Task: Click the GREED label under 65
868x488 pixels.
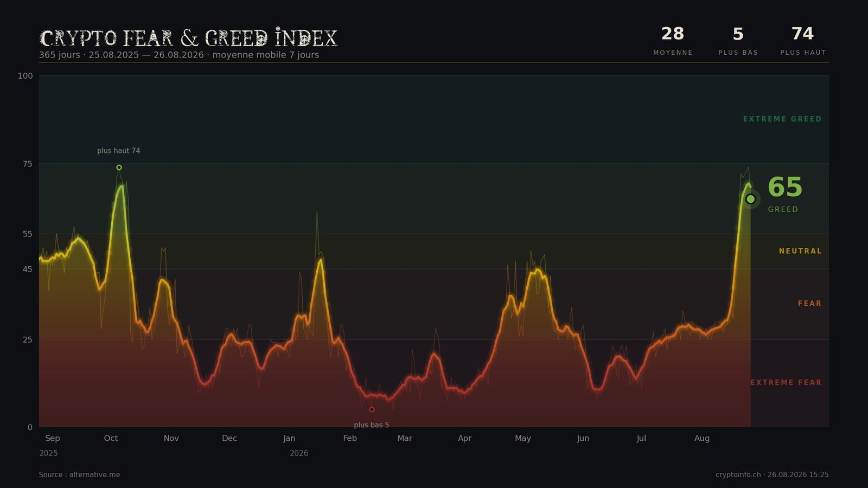Action: (783, 209)
